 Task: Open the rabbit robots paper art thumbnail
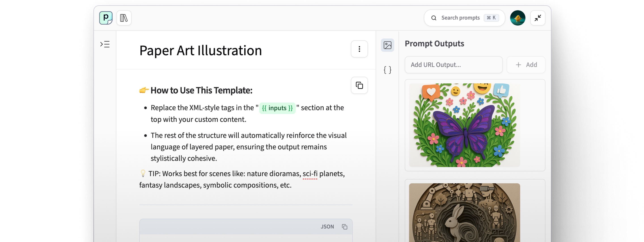point(464,213)
